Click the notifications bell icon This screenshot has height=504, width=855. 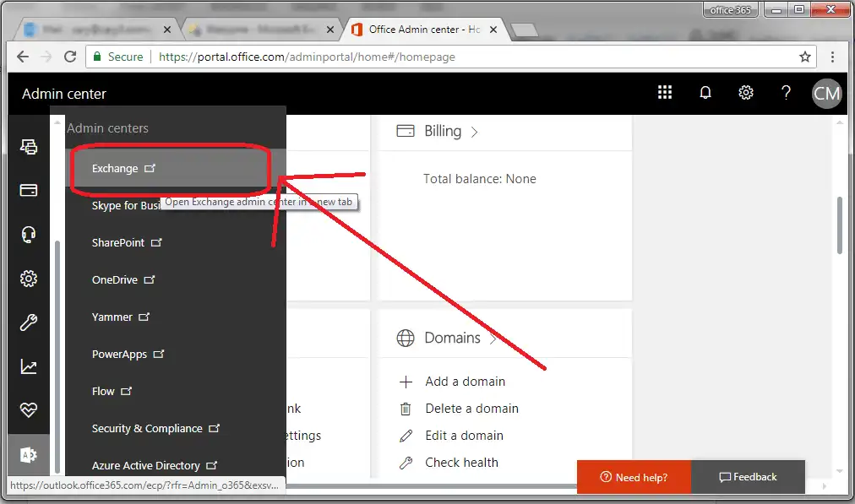705,93
